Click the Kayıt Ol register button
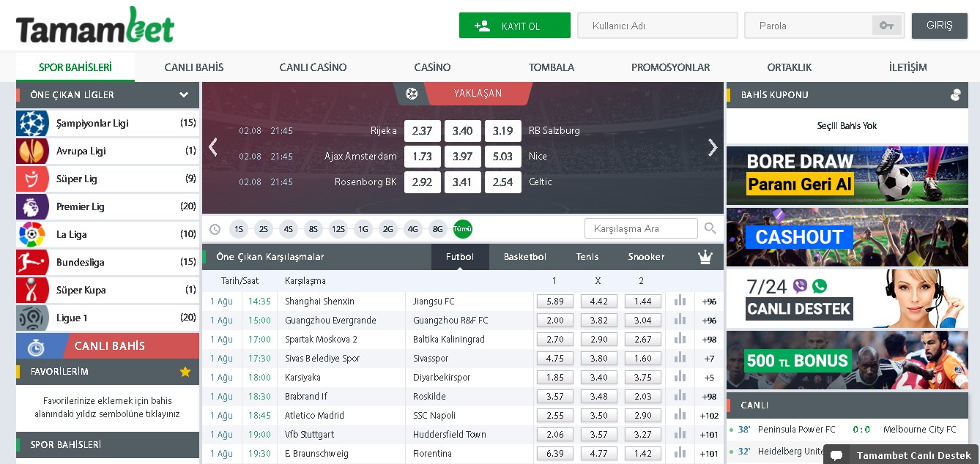 (515, 26)
